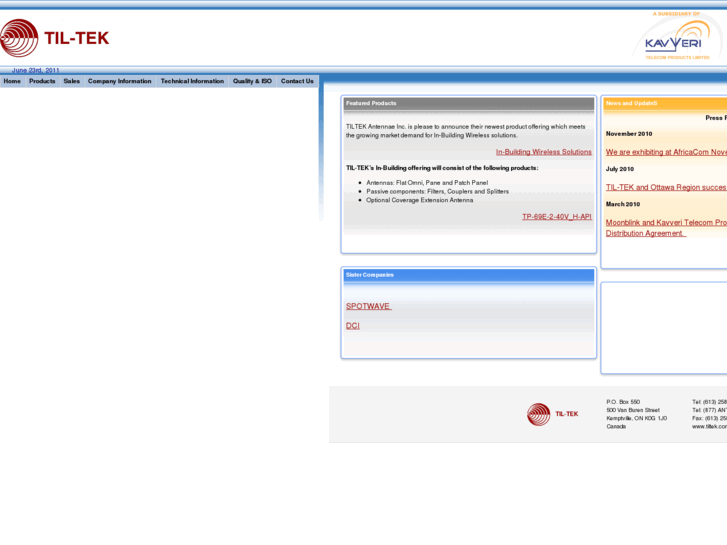
Task: Click the March 2010 news heading
Action: tap(623, 204)
